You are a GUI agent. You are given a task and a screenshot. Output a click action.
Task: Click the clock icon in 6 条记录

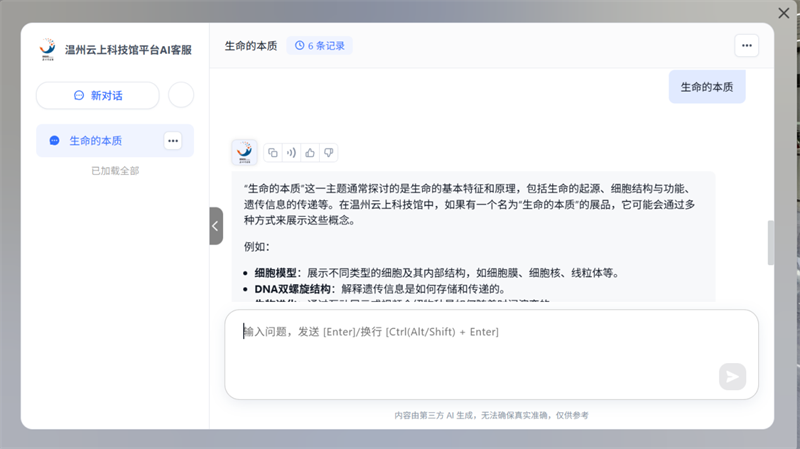[x=299, y=45]
